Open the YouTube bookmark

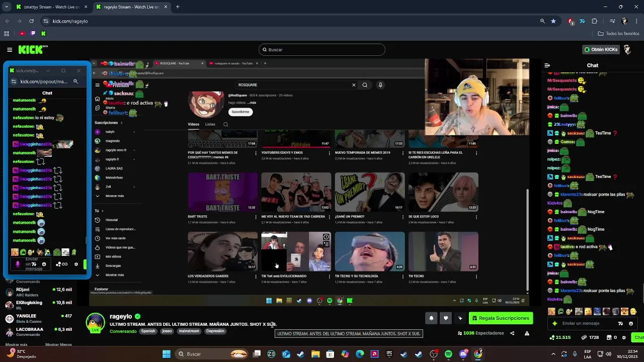(22, 33)
